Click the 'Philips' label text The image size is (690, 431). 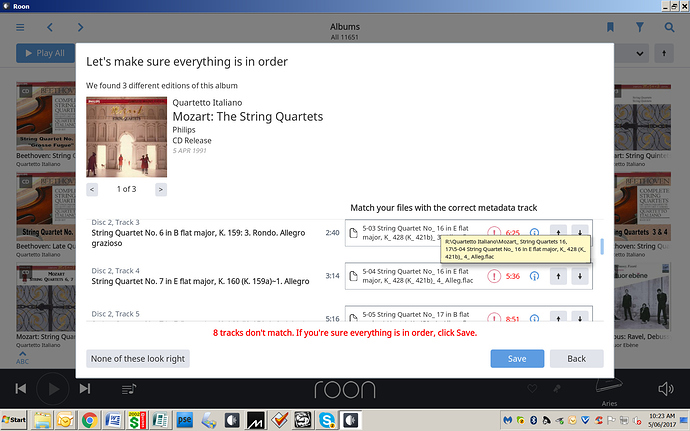[x=184, y=130]
